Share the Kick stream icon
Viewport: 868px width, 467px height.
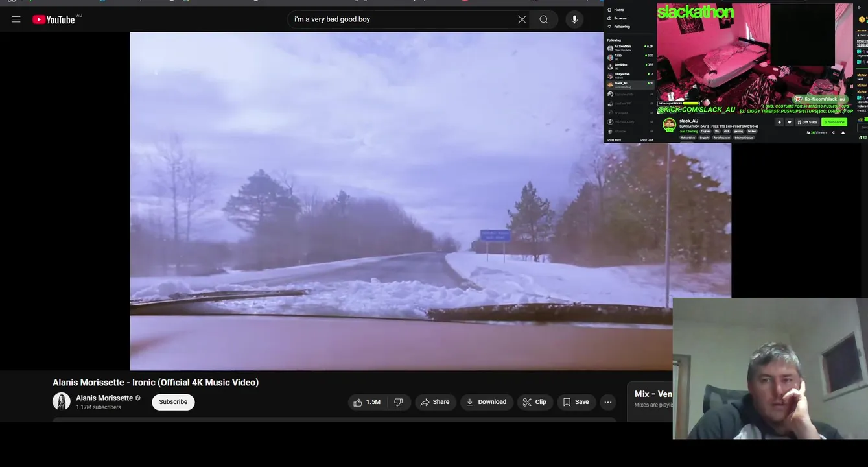[x=833, y=132]
